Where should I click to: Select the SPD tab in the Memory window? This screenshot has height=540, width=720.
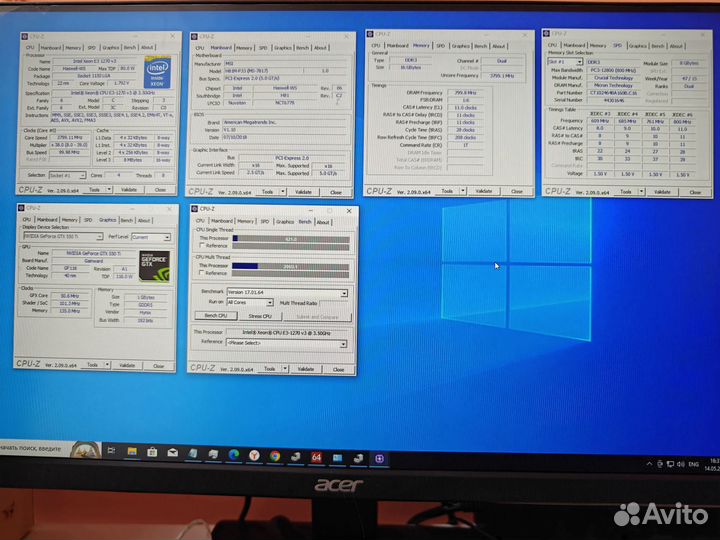click(440, 45)
